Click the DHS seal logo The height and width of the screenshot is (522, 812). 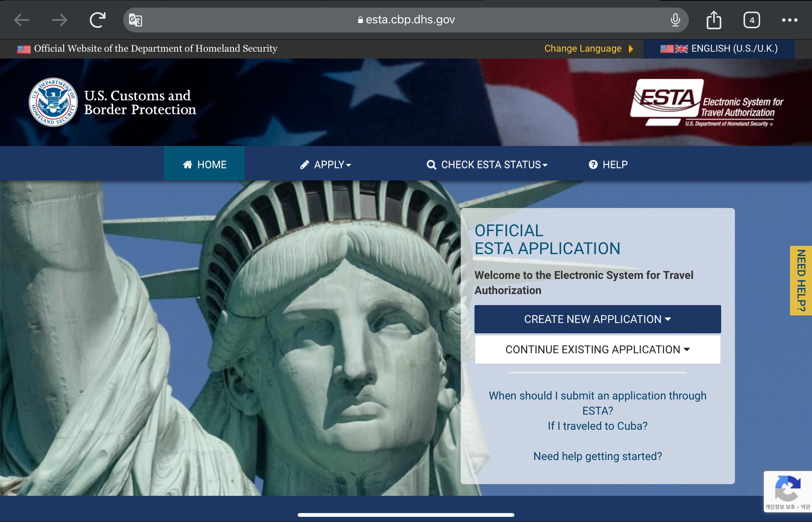(x=53, y=102)
